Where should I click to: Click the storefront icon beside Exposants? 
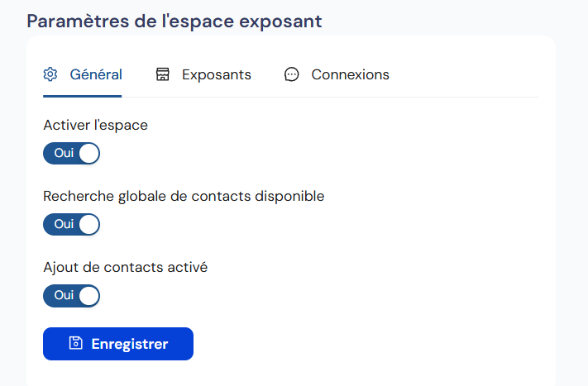pos(163,74)
